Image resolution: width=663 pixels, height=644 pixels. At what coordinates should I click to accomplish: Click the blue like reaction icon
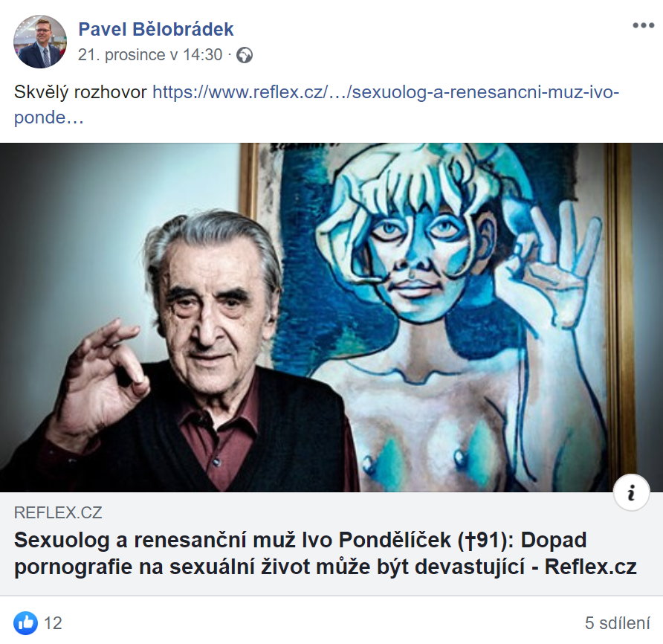pyautogui.click(x=25, y=623)
